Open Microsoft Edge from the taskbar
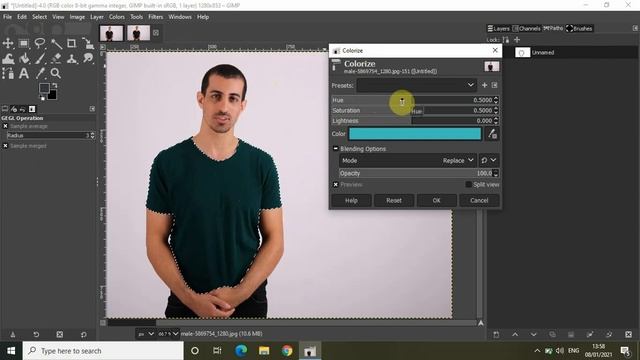This screenshot has height=360, width=640. click(x=241, y=351)
